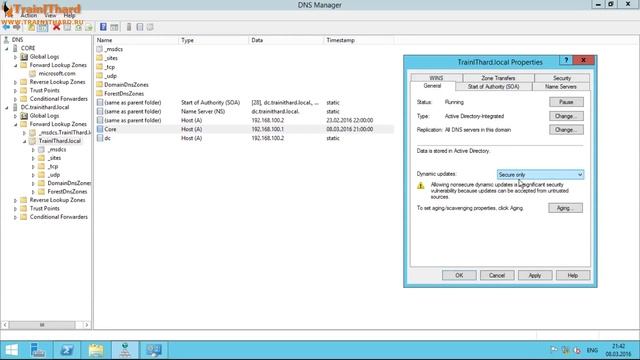Viewport: 640px width, 360px height.
Task: Select the General tab
Action: (x=432, y=86)
